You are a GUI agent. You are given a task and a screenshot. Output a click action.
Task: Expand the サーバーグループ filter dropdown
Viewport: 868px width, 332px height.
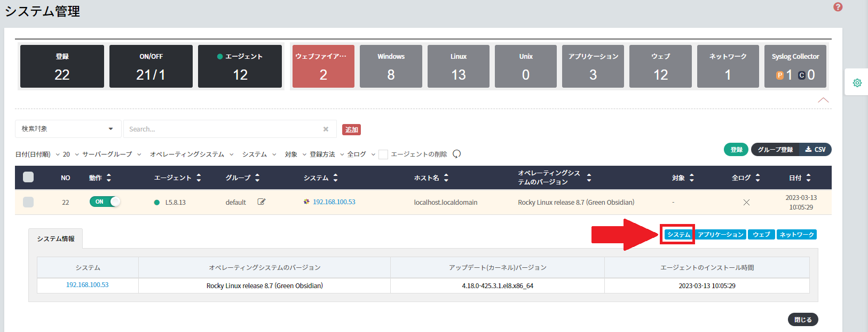coord(111,155)
